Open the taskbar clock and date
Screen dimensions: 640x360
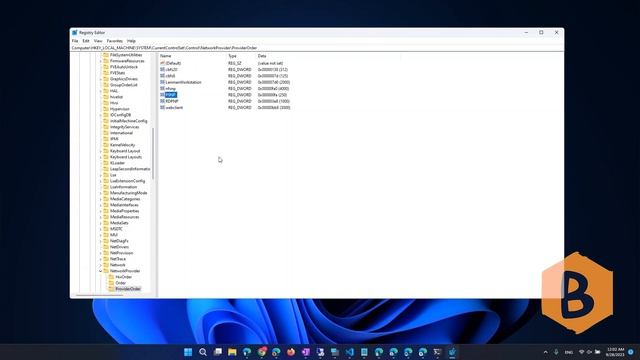tap(616, 352)
